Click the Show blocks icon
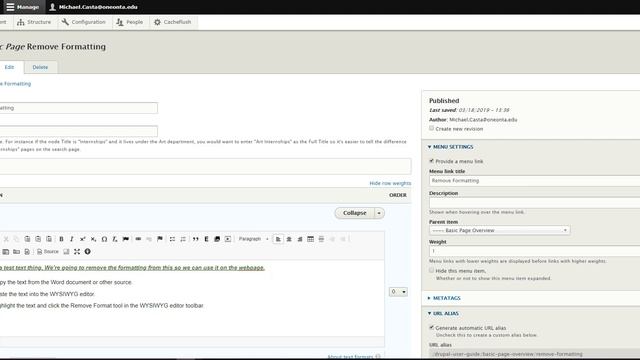The width and height of the screenshot is (640, 360). pyautogui.click(x=66, y=252)
